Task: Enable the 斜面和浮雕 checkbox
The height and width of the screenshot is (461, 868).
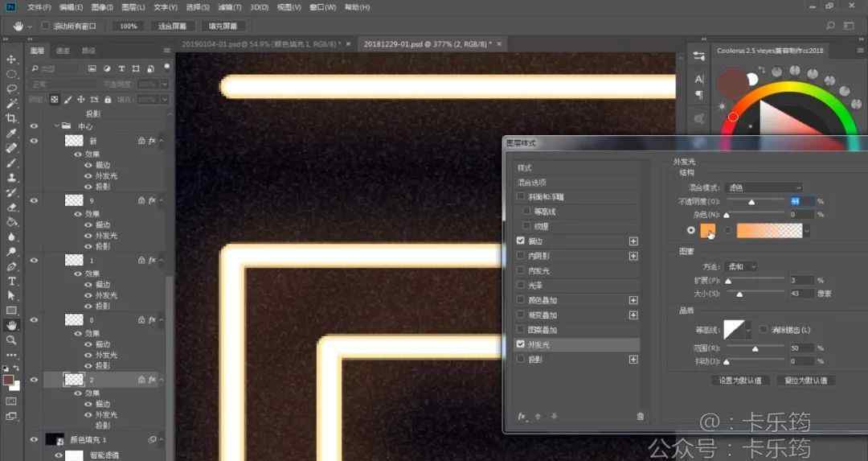Action: pyautogui.click(x=520, y=196)
